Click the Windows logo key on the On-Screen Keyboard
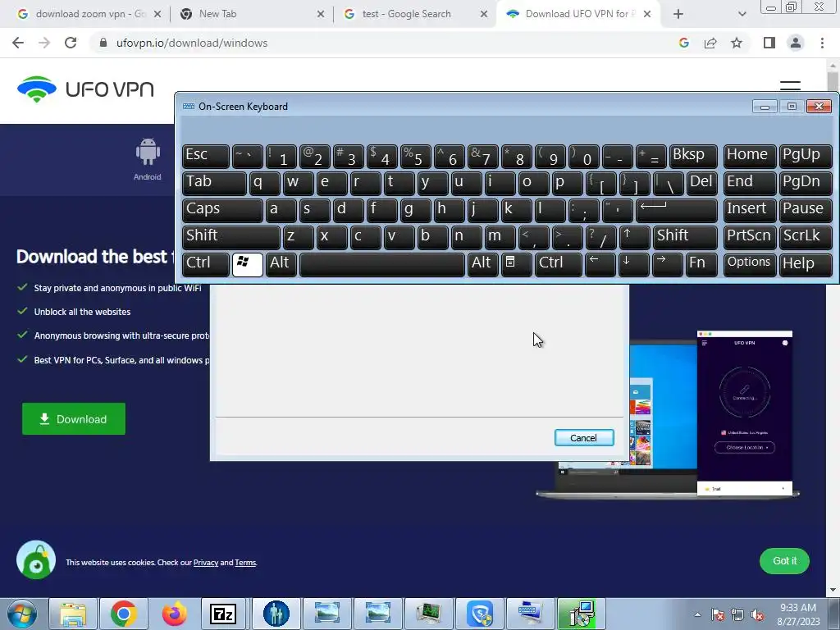 248,265
